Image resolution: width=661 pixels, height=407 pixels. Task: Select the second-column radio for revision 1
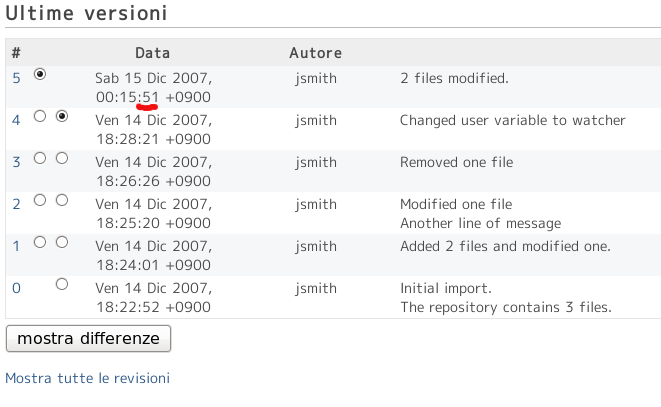[x=62, y=242]
